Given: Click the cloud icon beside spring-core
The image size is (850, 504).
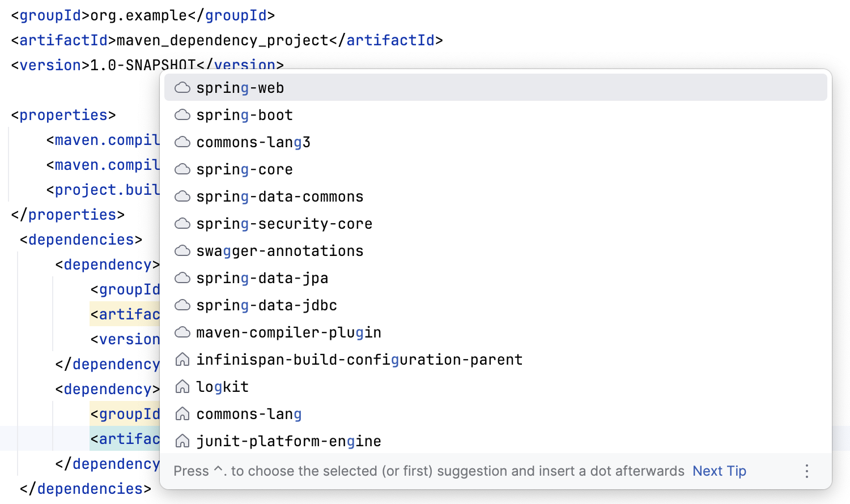Looking at the screenshot, I should click(182, 169).
